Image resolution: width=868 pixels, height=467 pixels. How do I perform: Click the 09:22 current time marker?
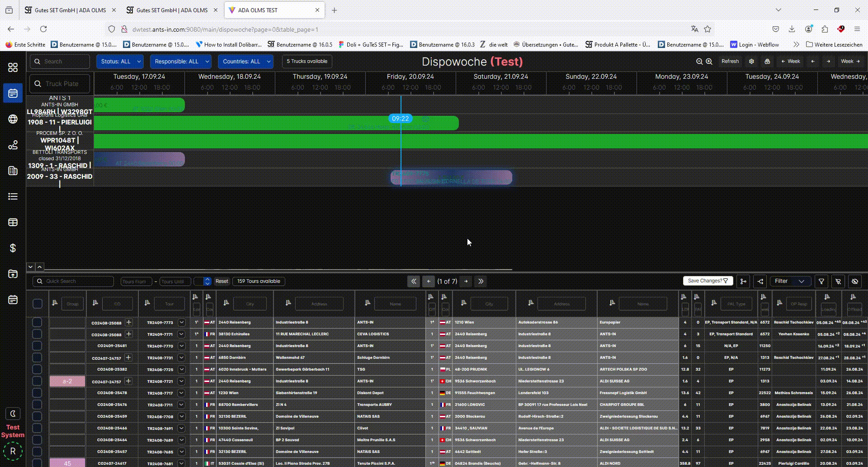(401, 119)
